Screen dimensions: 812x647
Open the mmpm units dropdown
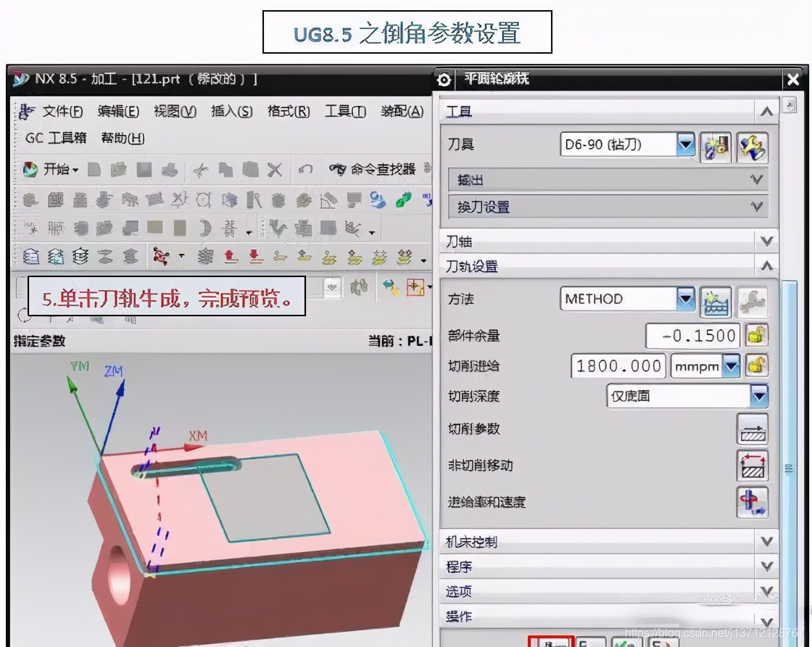(731, 366)
